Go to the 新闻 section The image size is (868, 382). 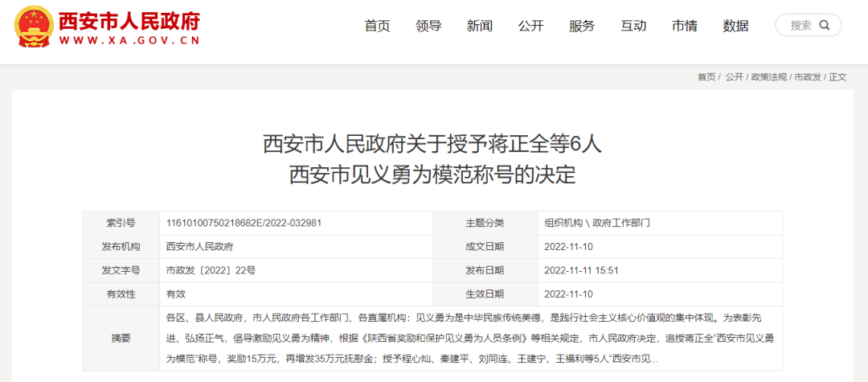tap(480, 26)
